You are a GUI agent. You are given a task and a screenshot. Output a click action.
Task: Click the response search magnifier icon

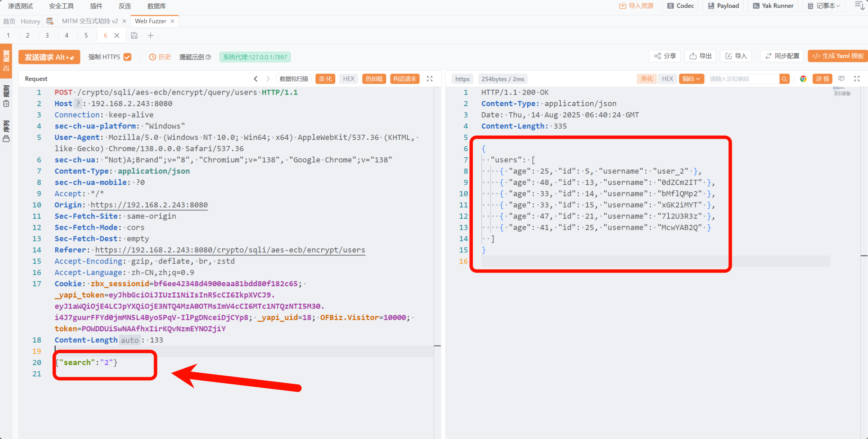click(x=785, y=79)
